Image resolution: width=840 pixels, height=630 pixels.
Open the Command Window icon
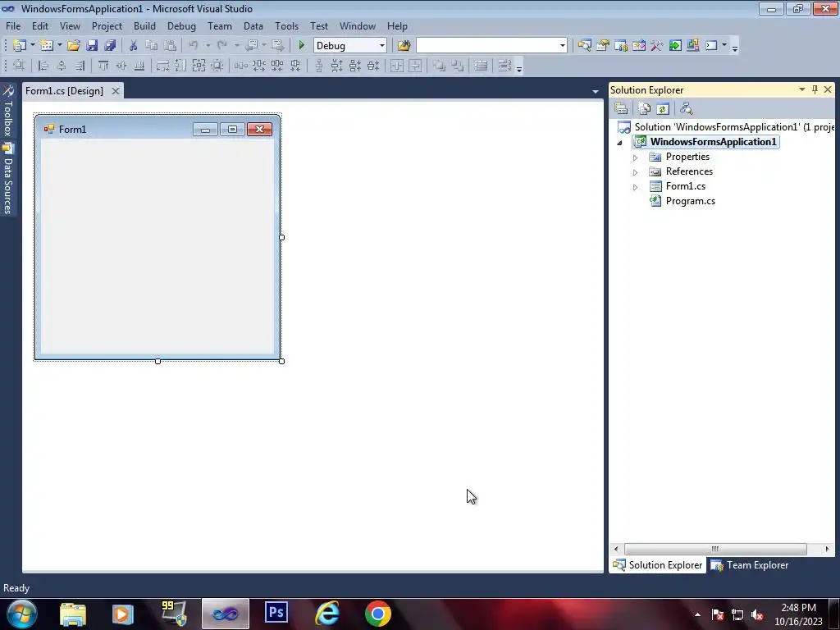click(x=711, y=46)
